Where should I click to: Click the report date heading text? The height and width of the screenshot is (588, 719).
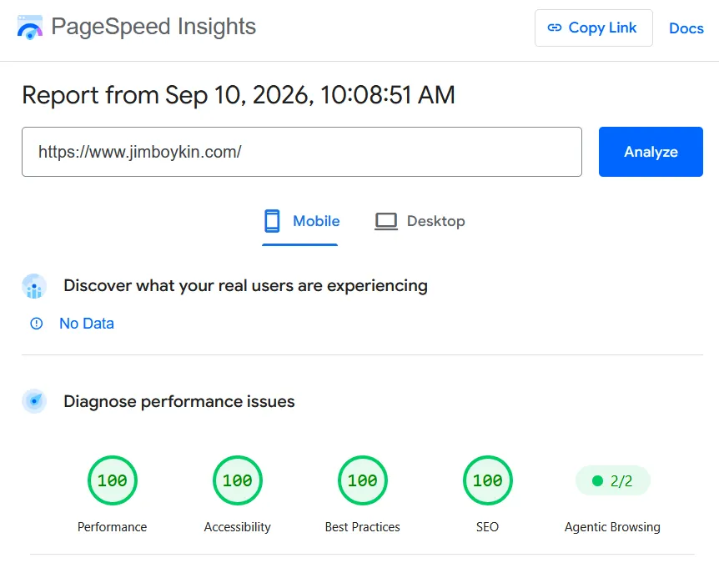coord(239,95)
